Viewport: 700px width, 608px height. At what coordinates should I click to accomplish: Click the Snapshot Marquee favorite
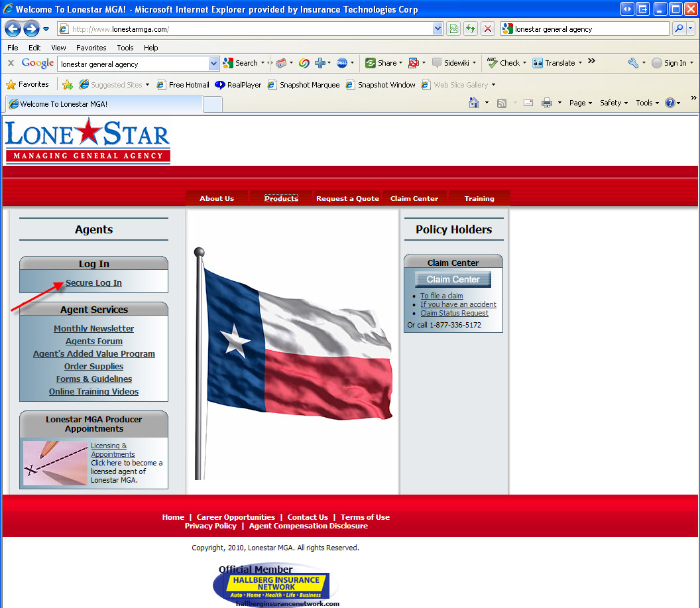[304, 85]
